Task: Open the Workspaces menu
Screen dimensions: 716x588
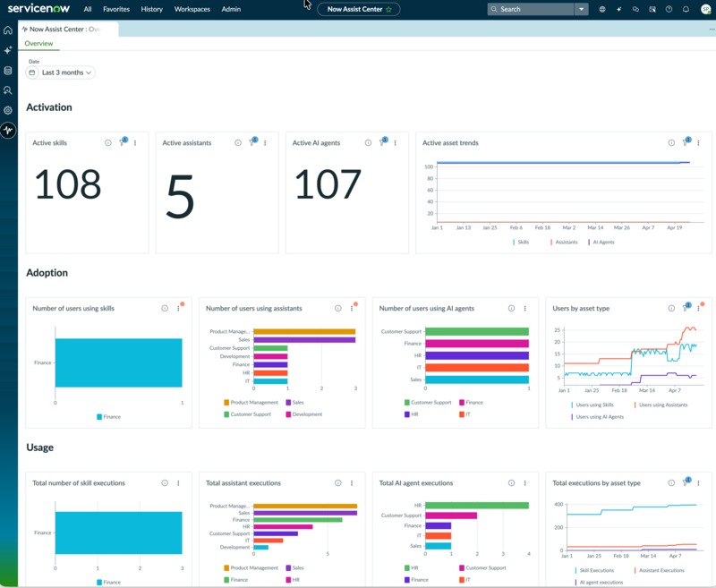Action: coord(192,9)
